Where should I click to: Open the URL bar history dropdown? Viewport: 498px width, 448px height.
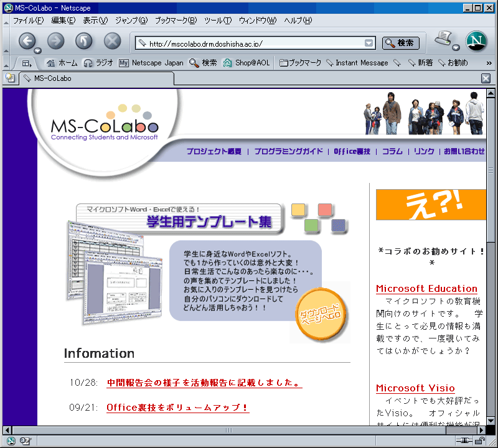[369, 43]
